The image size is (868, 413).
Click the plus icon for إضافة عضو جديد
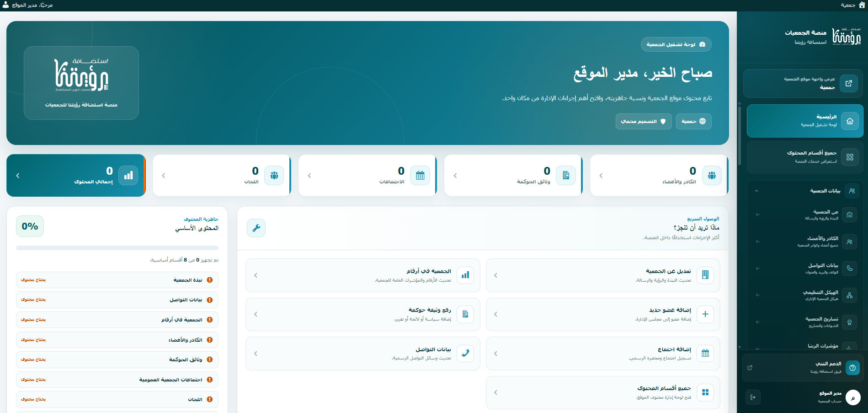click(x=705, y=314)
